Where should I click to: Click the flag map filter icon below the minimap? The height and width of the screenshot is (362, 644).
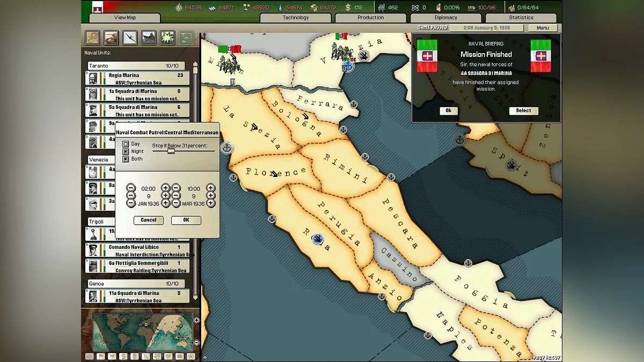[x=101, y=355]
